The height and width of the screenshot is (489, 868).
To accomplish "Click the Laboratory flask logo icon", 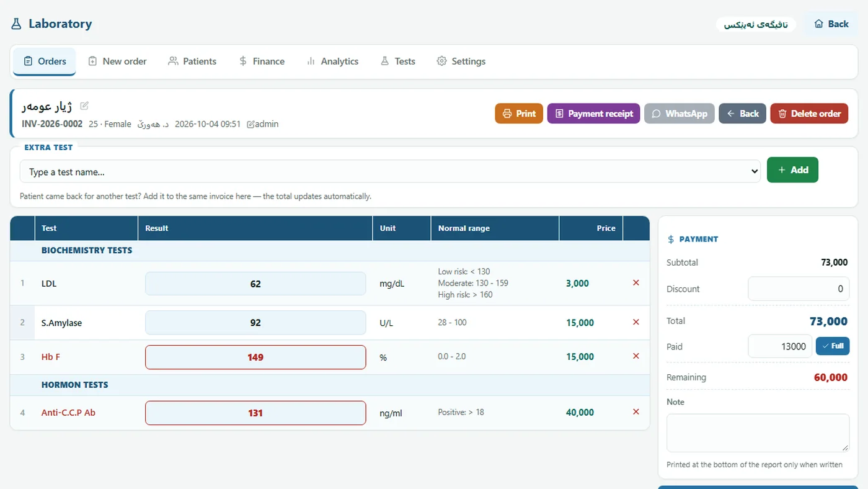I will click(x=16, y=24).
